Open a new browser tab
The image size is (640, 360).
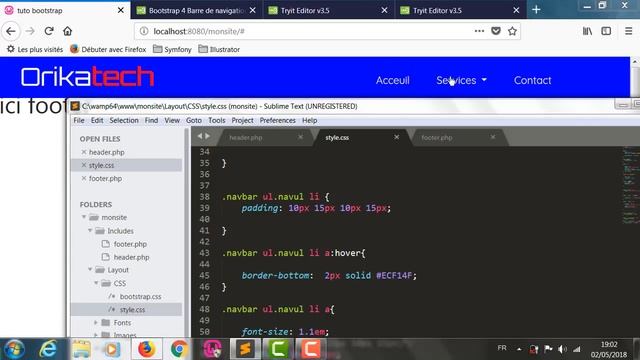[x=536, y=10]
